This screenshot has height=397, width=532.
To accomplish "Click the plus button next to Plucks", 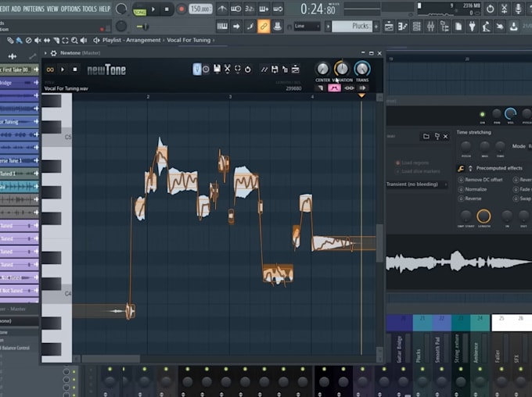I will pyautogui.click(x=376, y=26).
